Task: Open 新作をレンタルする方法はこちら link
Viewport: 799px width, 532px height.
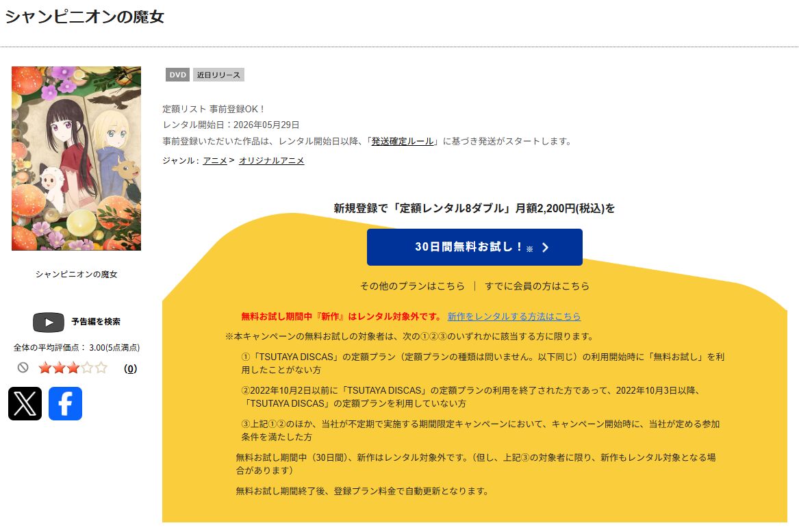Action: 513,316
